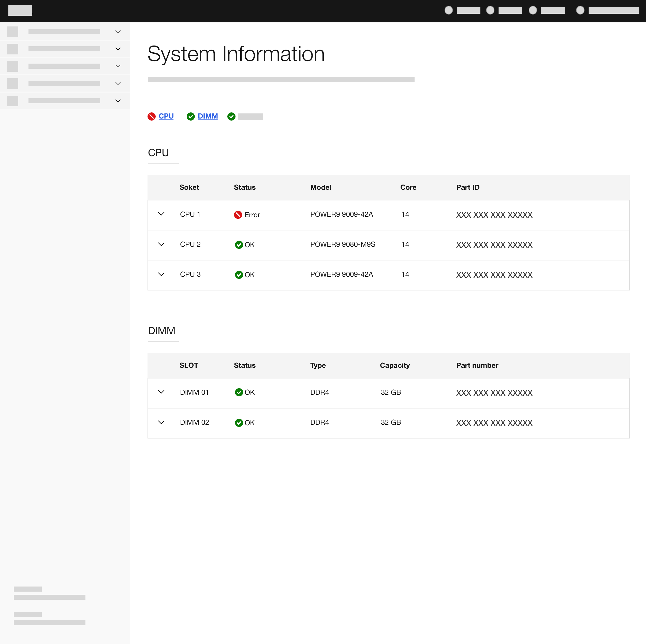646x644 pixels.
Task: Open the CPU section via the CPU jump link
Action: pyautogui.click(x=166, y=116)
